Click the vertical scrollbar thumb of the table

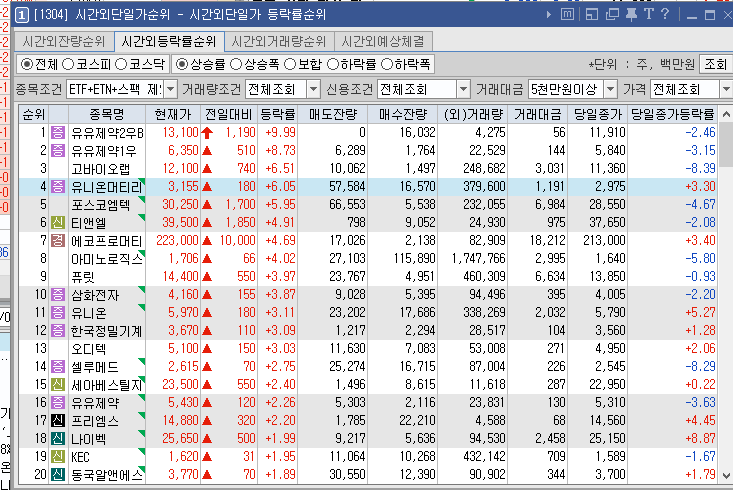pos(726,144)
